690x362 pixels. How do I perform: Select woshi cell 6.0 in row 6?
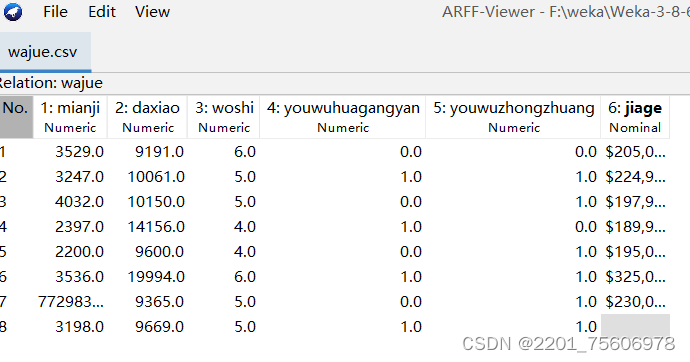(224, 277)
